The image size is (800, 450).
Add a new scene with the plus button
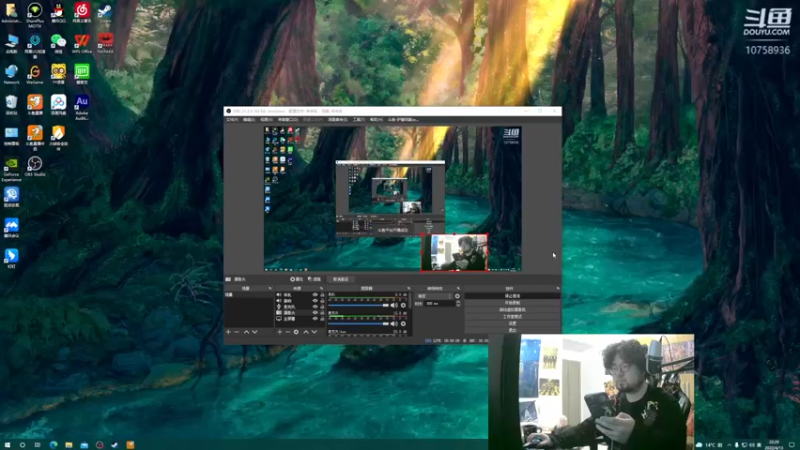click(x=228, y=332)
